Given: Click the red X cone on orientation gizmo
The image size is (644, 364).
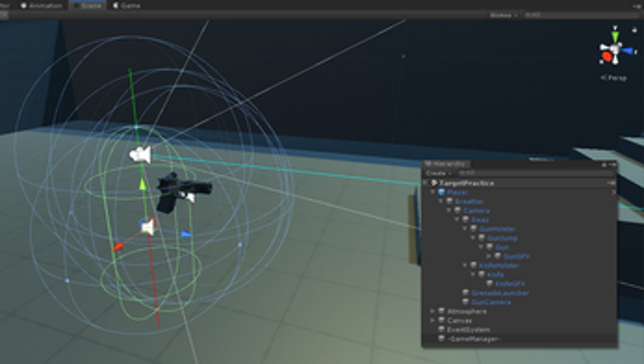Looking at the screenshot, I should pos(606,57).
